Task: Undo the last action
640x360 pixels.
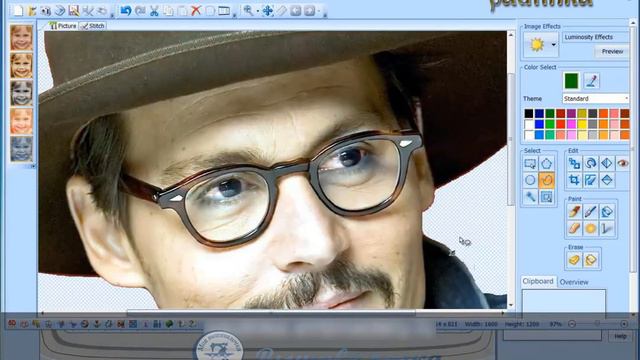Action: pos(126,11)
